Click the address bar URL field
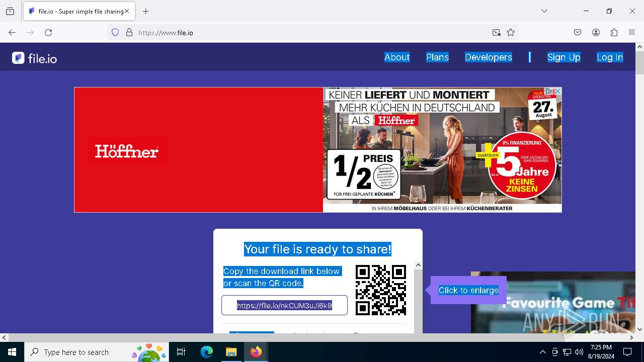This screenshot has height=362, width=644. click(312, 33)
